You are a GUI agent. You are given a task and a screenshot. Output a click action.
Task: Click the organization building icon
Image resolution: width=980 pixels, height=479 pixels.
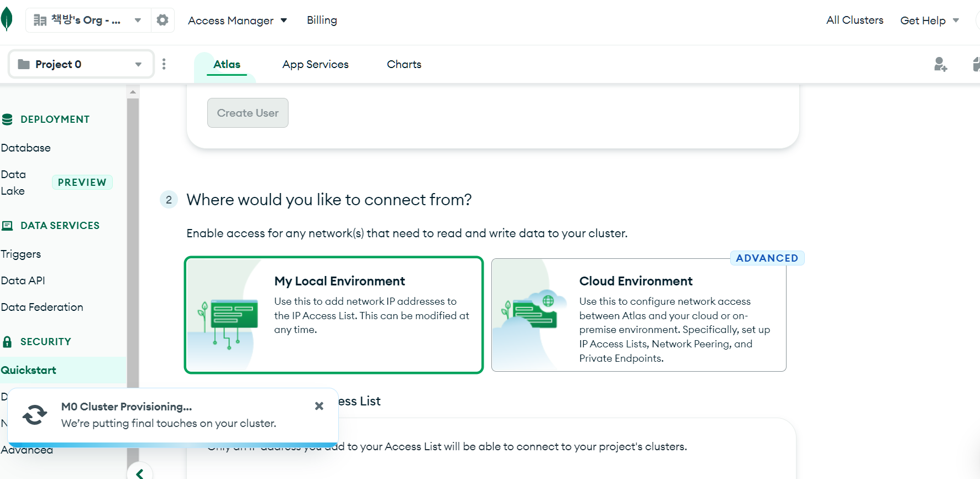coord(40,20)
